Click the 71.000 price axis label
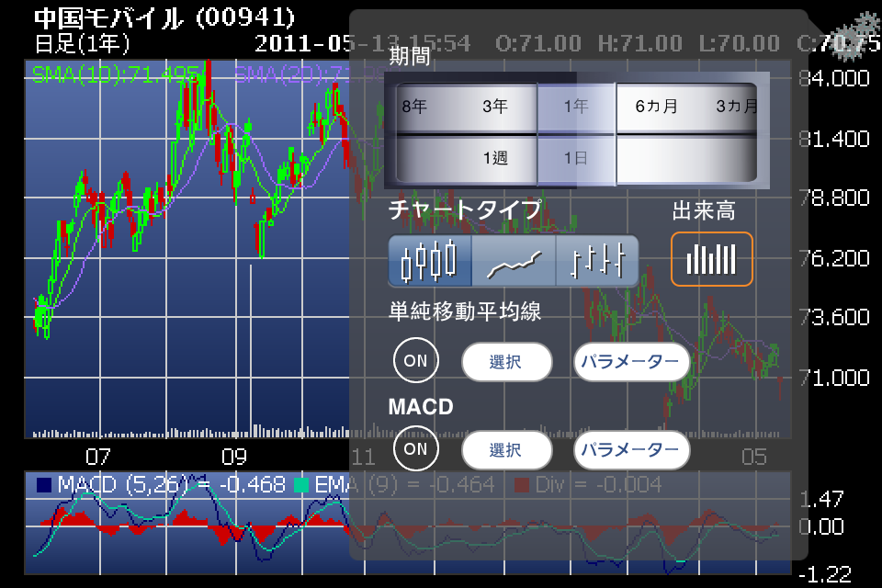 click(835, 378)
